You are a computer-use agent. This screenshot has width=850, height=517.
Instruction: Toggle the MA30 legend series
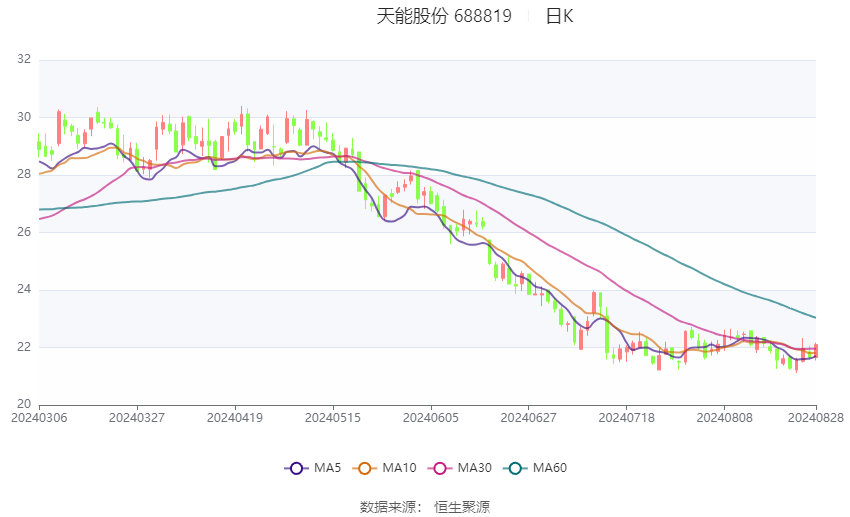coord(460,468)
